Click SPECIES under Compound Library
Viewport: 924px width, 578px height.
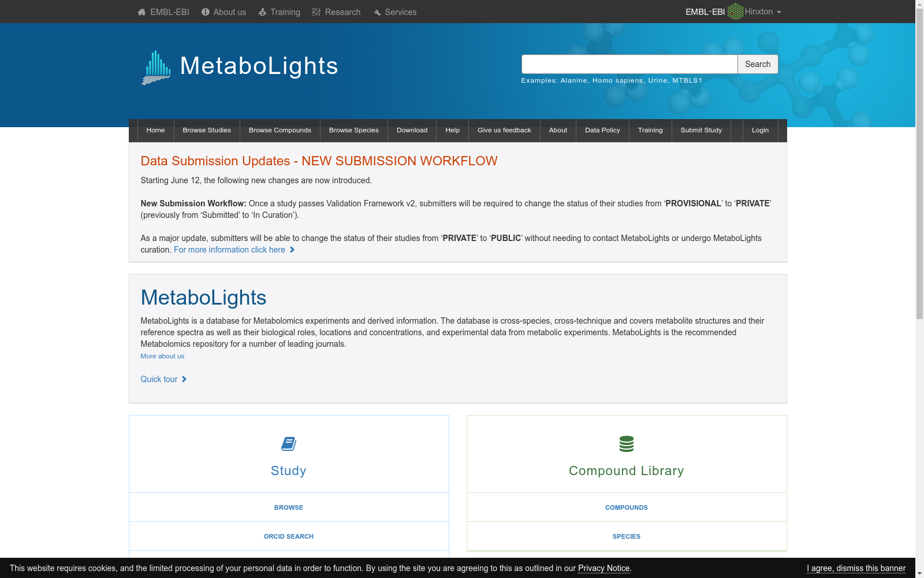click(x=627, y=536)
